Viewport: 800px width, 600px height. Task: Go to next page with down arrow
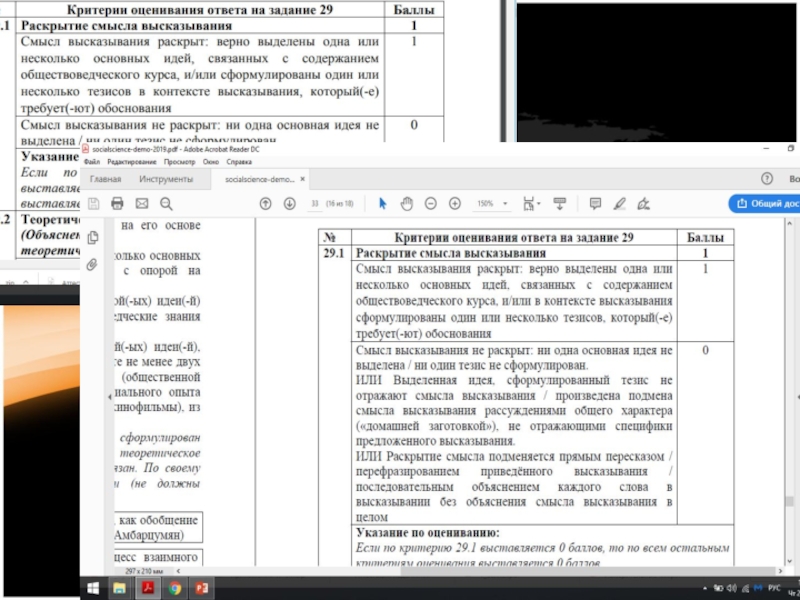click(290, 203)
